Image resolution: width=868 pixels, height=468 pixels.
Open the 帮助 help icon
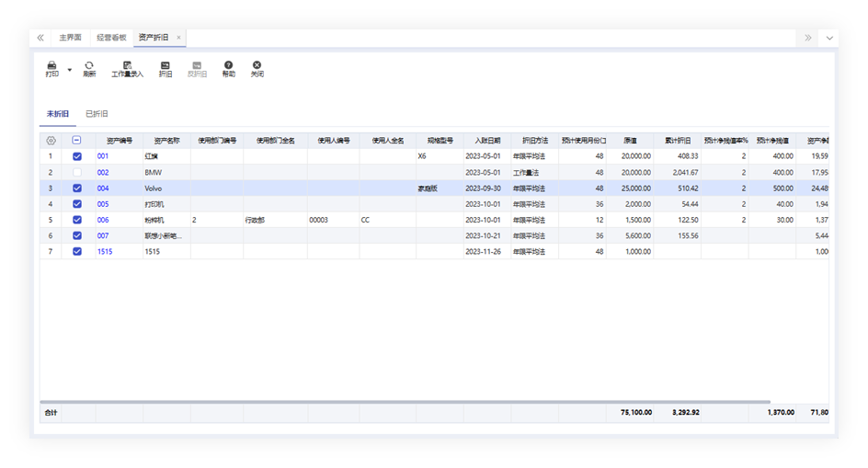(x=228, y=67)
